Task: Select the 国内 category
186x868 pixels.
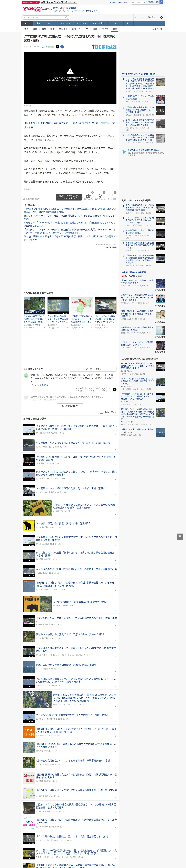Action: 35,29
